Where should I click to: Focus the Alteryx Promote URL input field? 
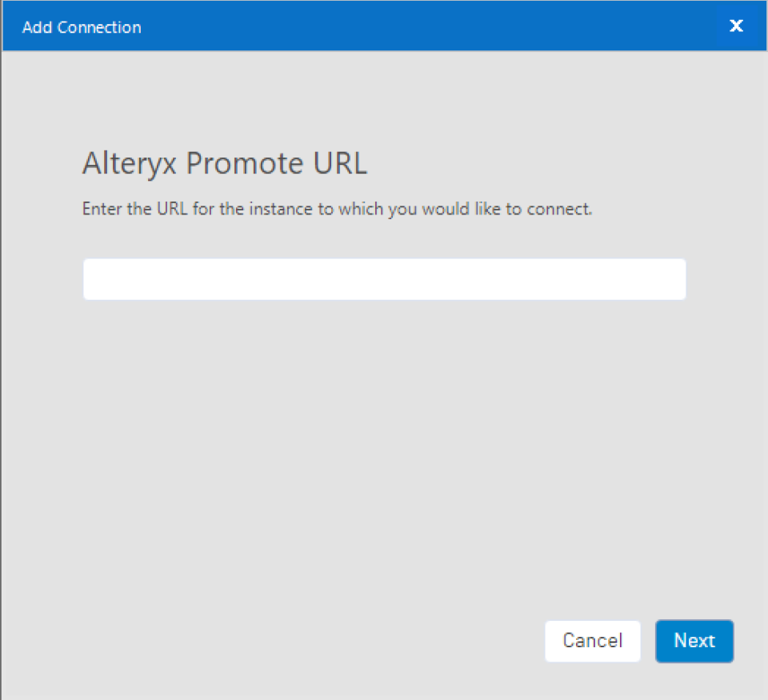(385, 279)
